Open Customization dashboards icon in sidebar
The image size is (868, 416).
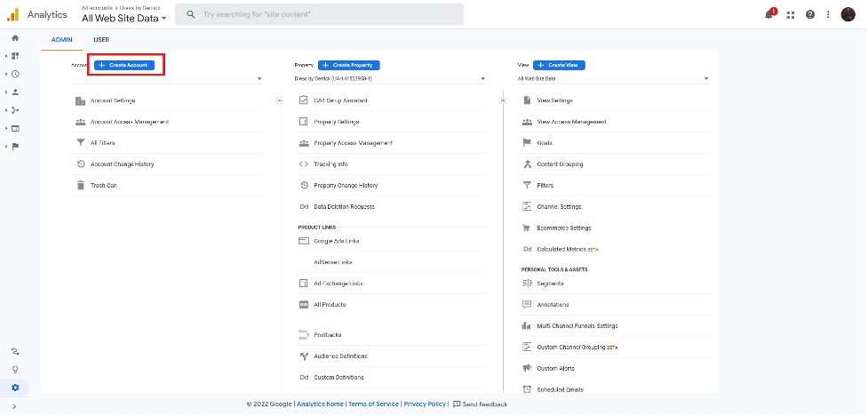15,56
